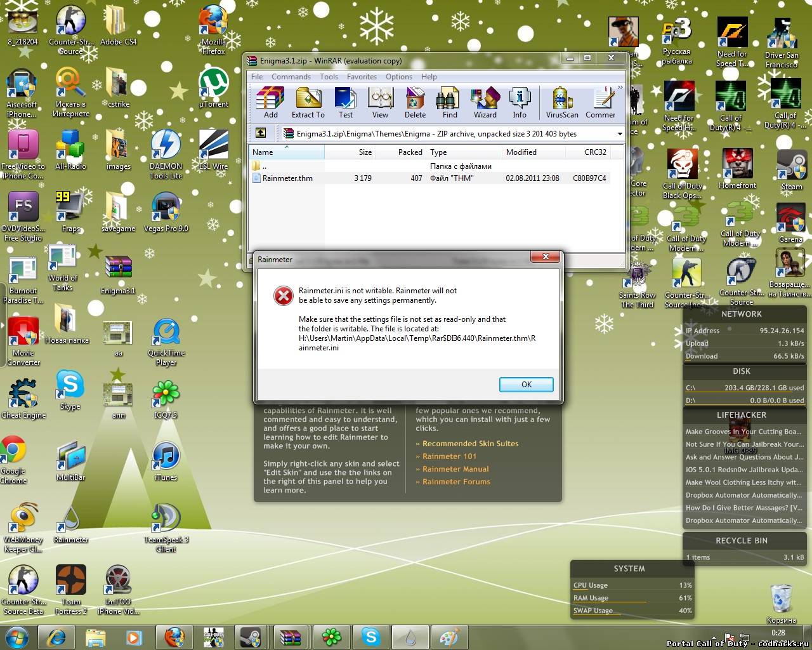Viewport: 812px width, 650px height.
Task: Expand the WinRAR toolbar overflow chevron
Action: [620, 88]
